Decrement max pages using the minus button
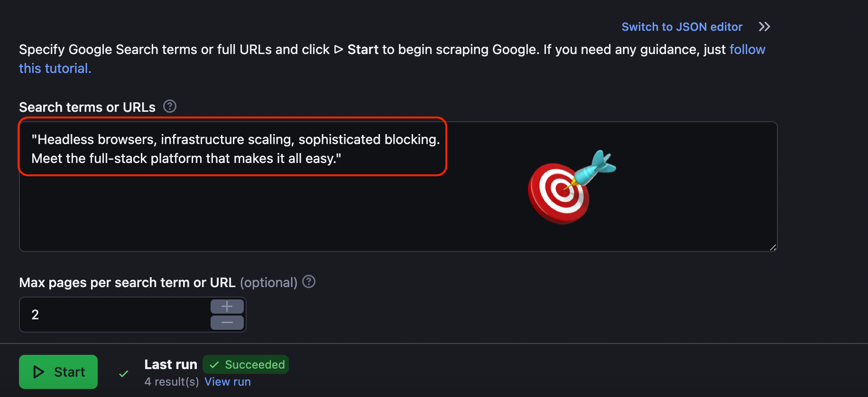The image size is (868, 397). point(227,323)
